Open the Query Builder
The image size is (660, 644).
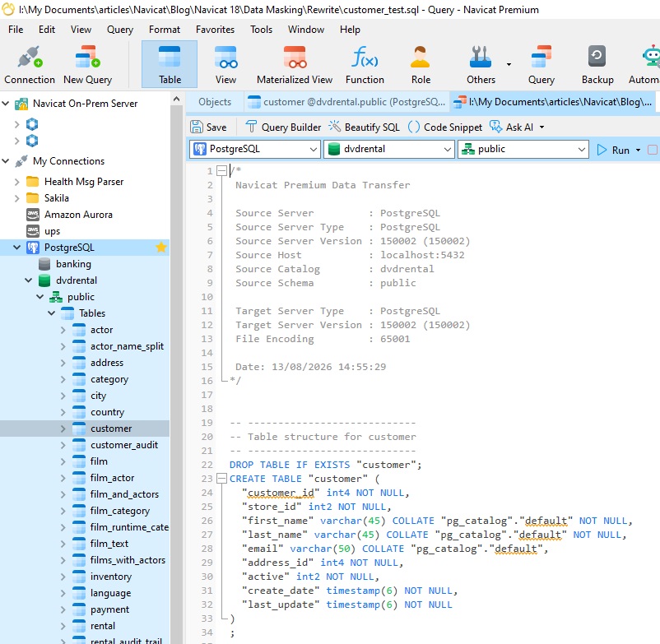(283, 127)
